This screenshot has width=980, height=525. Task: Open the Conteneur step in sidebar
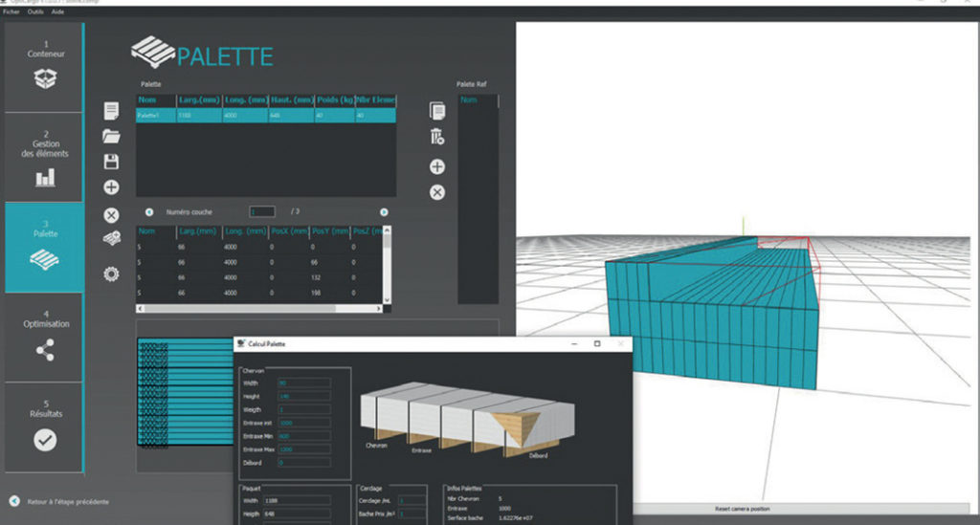pos(45,68)
